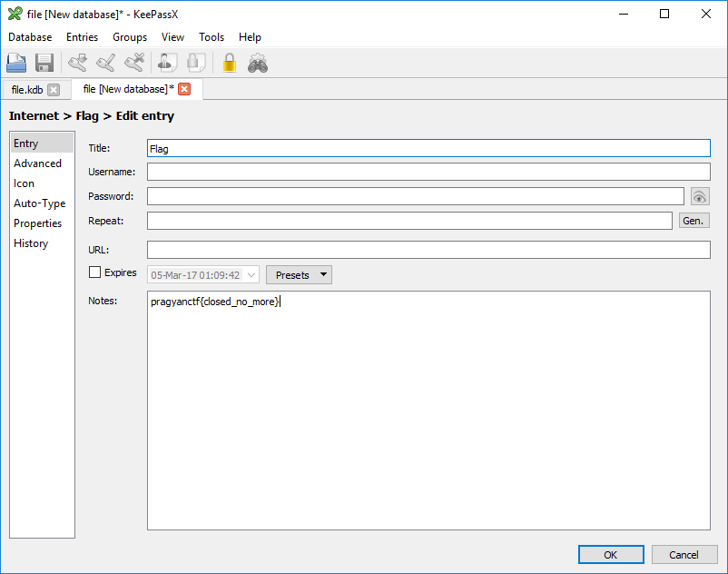
Task: Expand the expiry date combo box
Action: [x=251, y=275]
